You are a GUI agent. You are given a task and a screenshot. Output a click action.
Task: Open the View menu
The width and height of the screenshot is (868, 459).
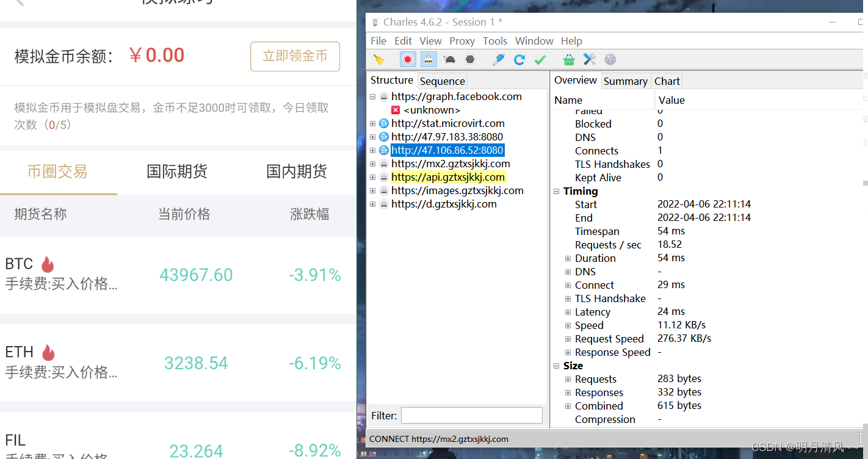tap(430, 41)
